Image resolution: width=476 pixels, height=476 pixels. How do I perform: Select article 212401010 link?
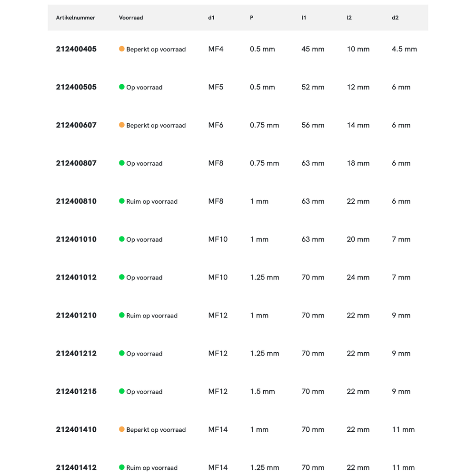tap(76, 239)
